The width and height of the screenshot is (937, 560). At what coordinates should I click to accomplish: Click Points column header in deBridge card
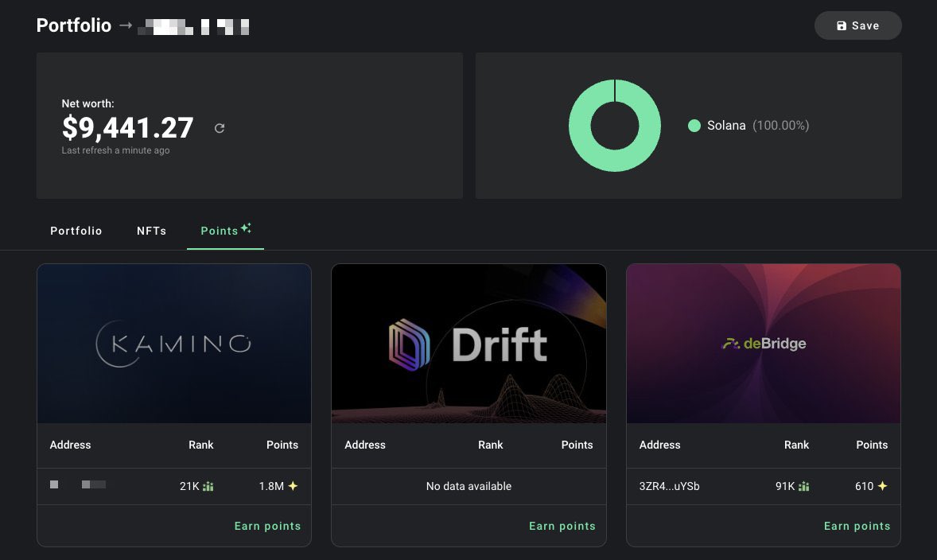872,445
